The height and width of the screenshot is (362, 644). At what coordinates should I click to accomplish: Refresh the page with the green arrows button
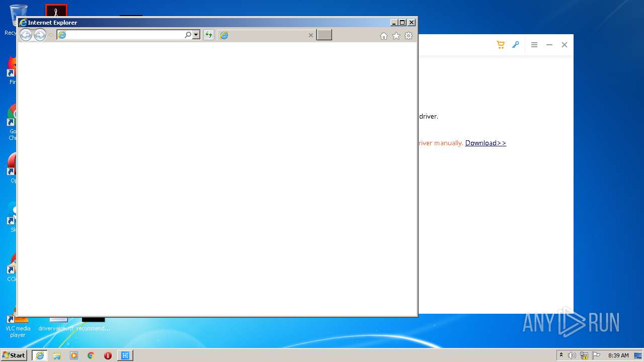coord(208,35)
